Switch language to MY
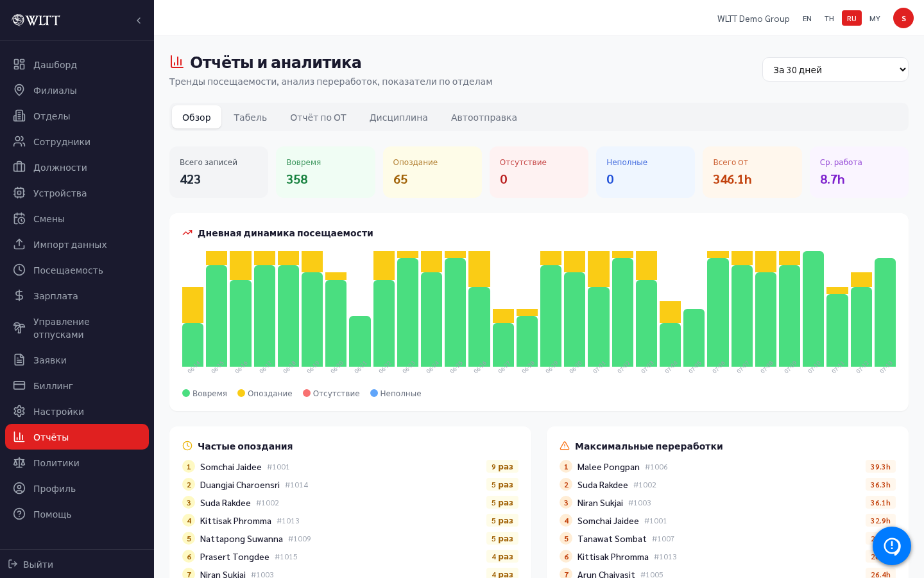This screenshot has width=924, height=578. pos(875,19)
